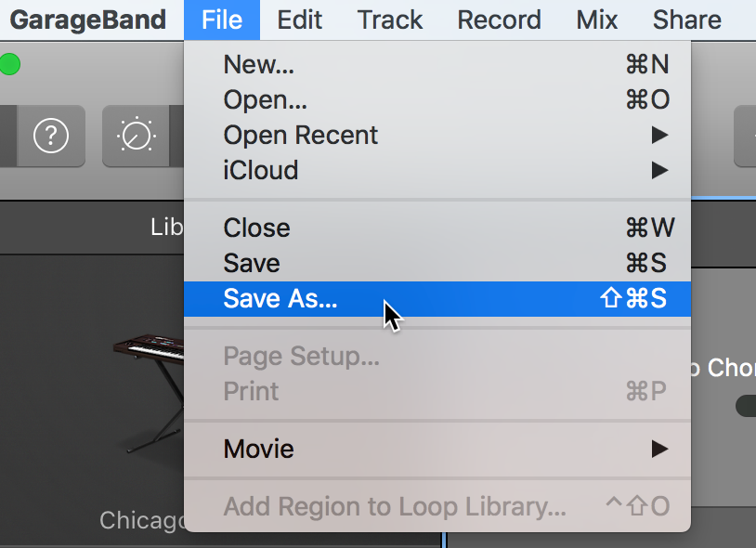Open the Edit menu
The image size is (756, 548).
pyautogui.click(x=299, y=20)
